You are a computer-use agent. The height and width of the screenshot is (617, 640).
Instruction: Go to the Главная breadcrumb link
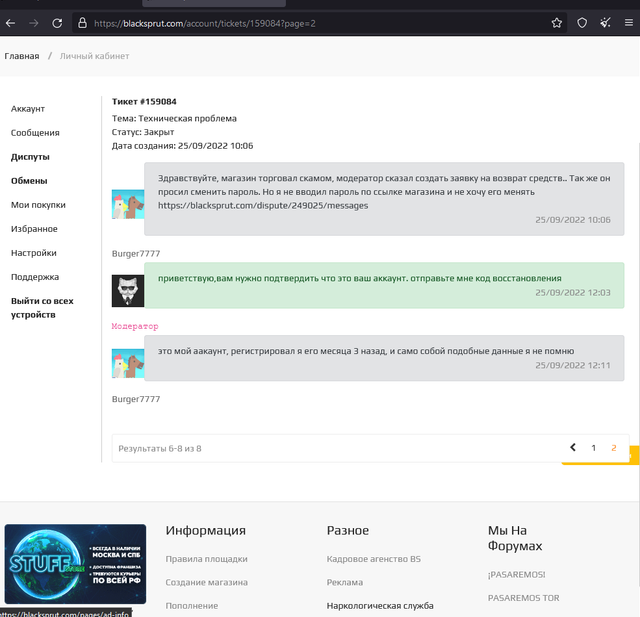click(x=22, y=56)
